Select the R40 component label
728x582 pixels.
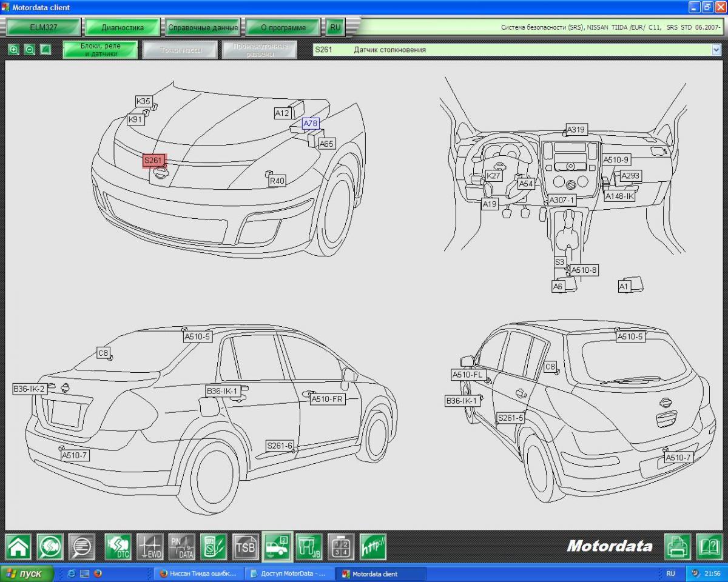[x=277, y=181]
